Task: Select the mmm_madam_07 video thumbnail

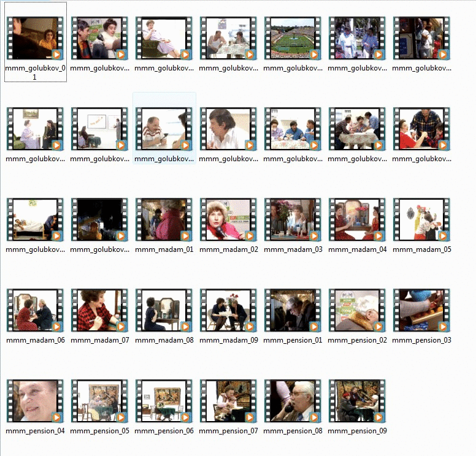Action: click(99, 310)
